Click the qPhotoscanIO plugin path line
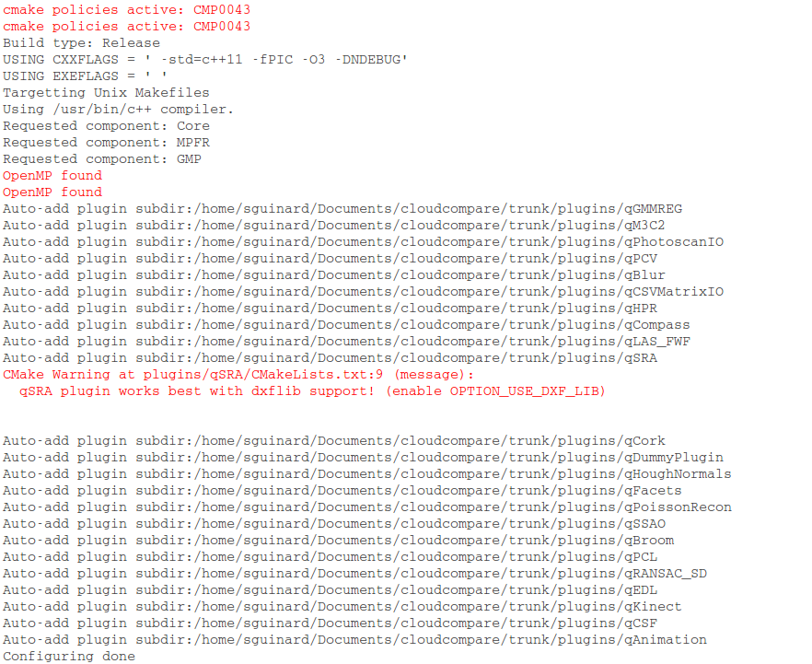812x664 pixels. pyautogui.click(x=363, y=242)
